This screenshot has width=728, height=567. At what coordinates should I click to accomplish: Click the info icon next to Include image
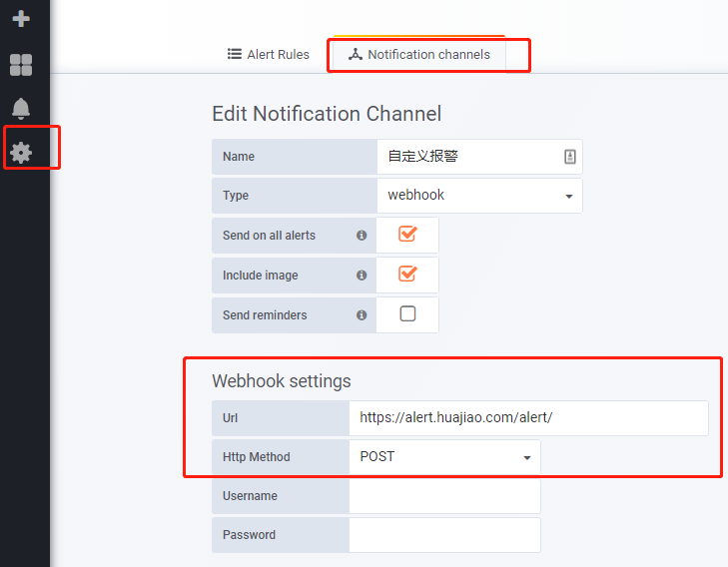pos(362,276)
